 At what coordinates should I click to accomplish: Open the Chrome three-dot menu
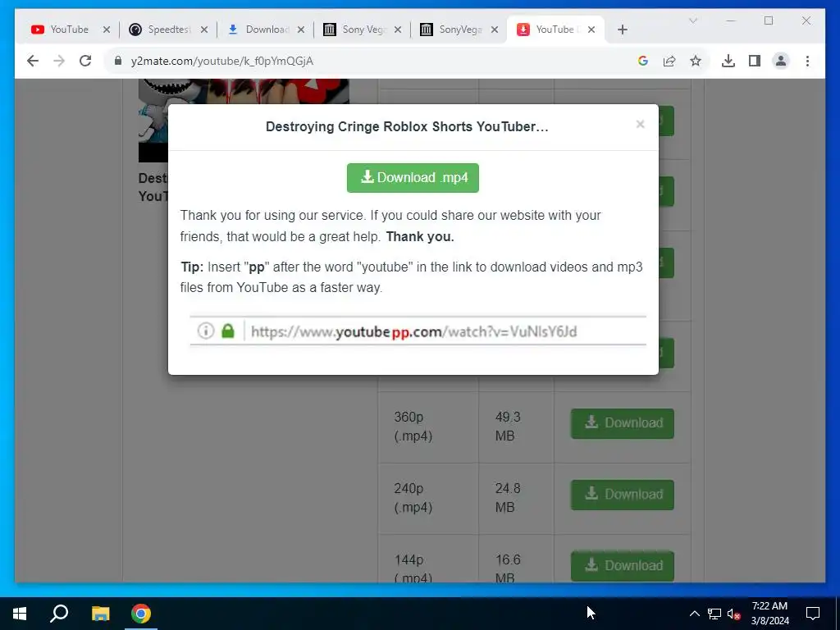(x=807, y=61)
